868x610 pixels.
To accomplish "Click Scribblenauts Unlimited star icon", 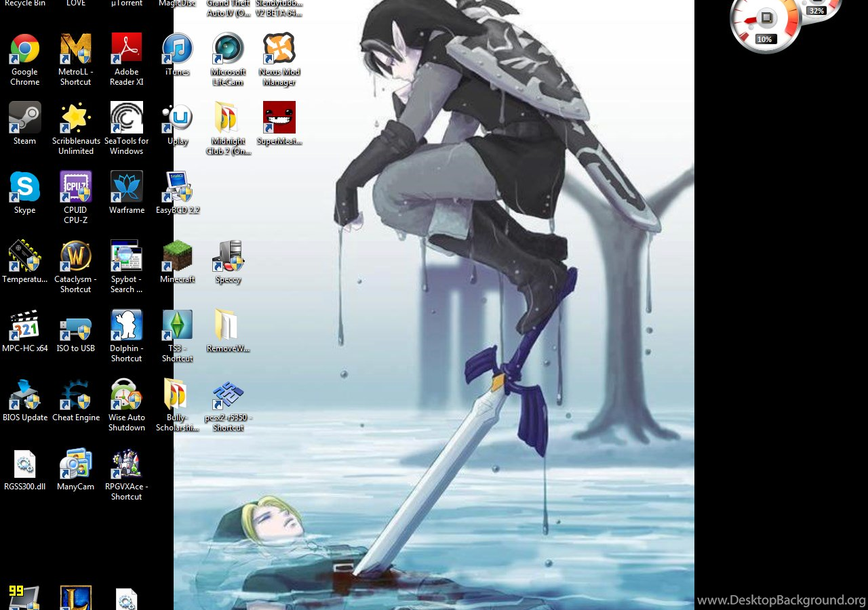I will coord(75,117).
